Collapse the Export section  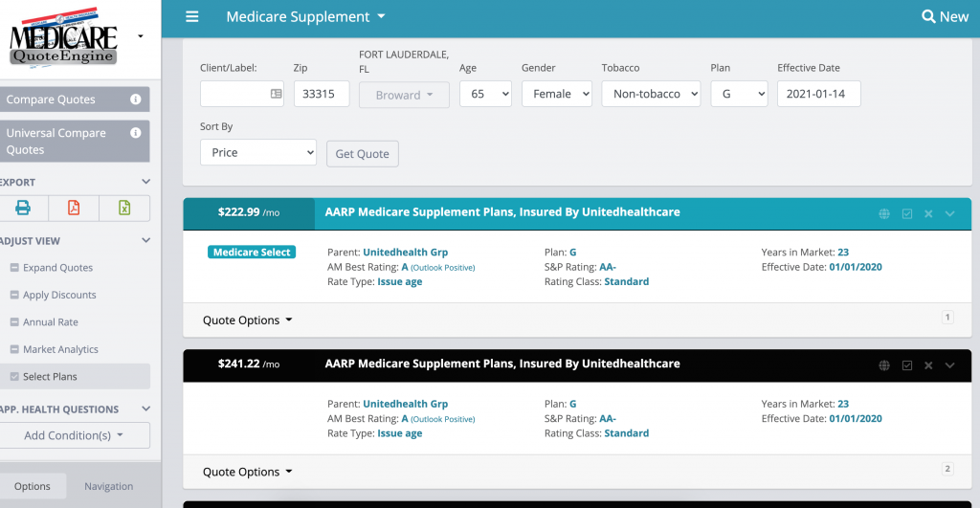(x=145, y=182)
